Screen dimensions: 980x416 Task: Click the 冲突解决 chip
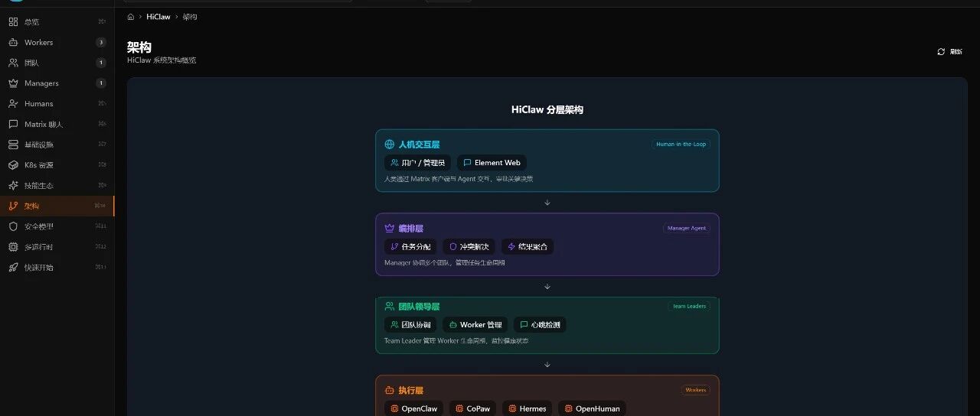[x=469, y=247]
